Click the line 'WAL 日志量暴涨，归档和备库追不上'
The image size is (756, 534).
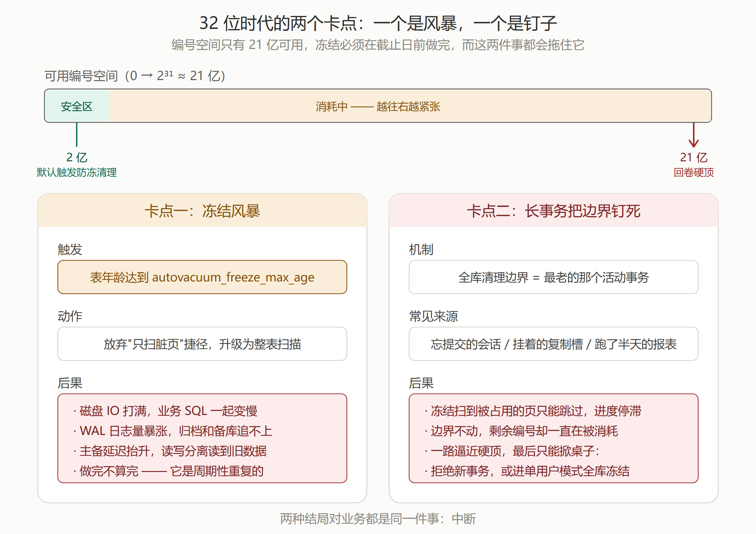pos(173,431)
